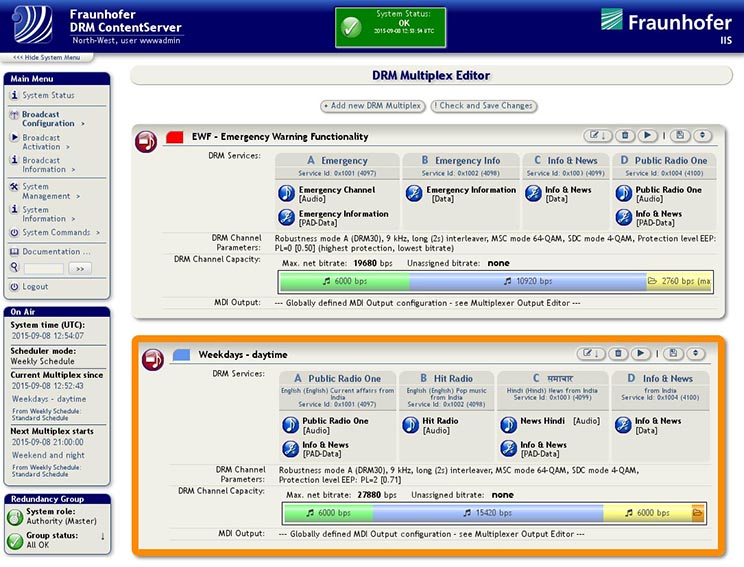Click the search input field in Main Menu
This screenshot has height=567, width=744.
[44, 269]
